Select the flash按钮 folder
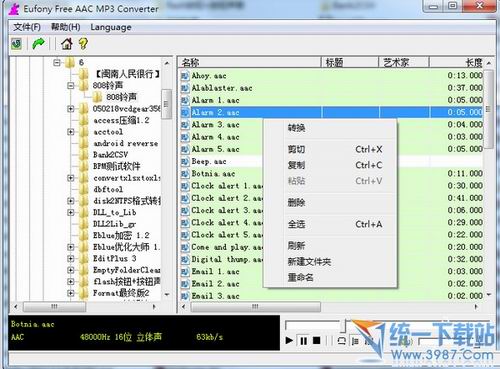Viewport: 500px width, 369px height. tap(127, 281)
